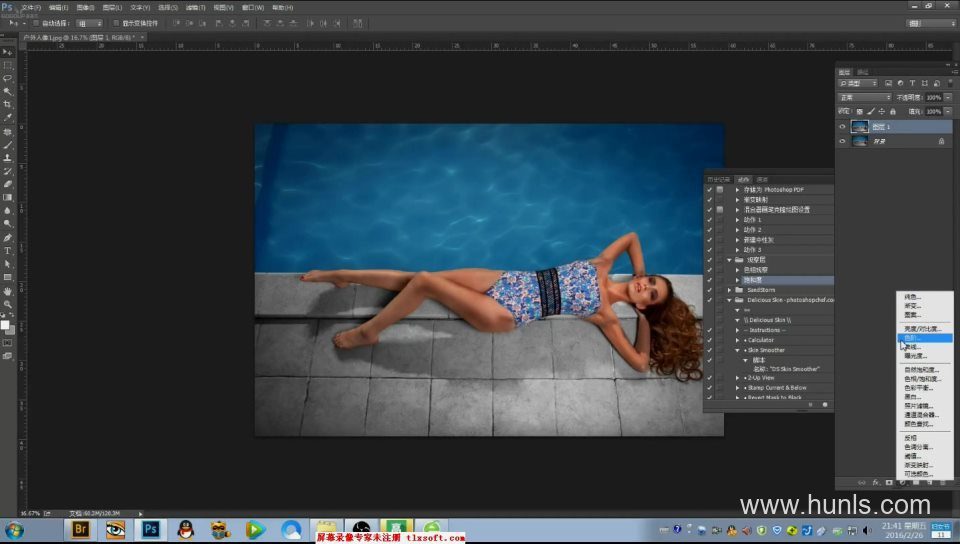
Task: Open the opacity 100% dropdown arrow
Action: point(948,97)
